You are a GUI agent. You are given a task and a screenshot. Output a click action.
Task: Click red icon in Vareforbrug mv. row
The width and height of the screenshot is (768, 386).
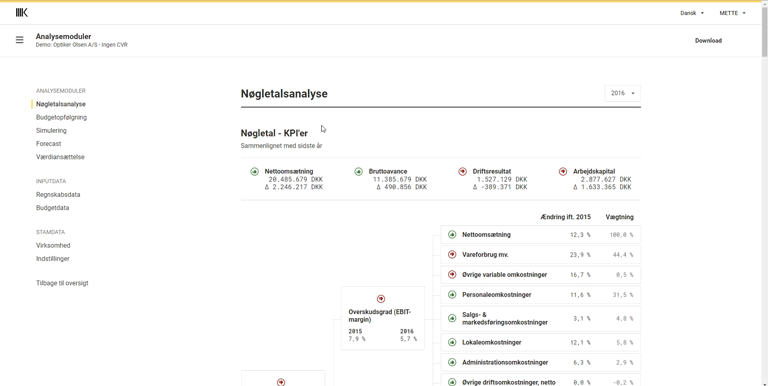pyautogui.click(x=452, y=255)
